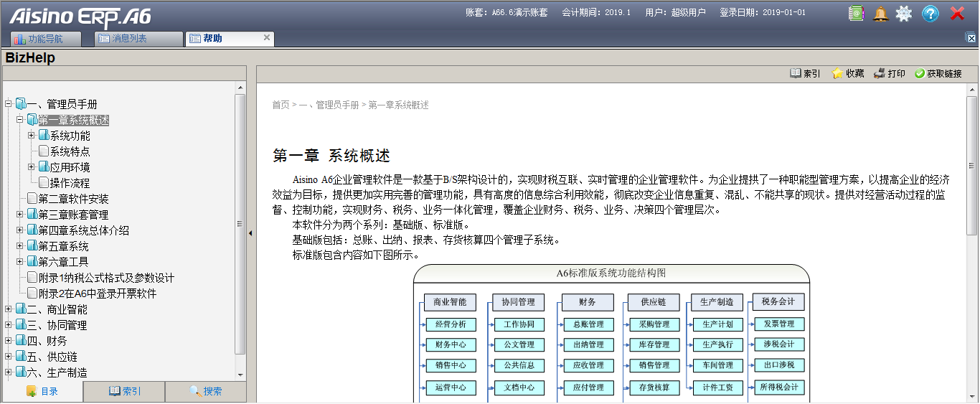The height and width of the screenshot is (404, 980).
Task: Click the sidebar collapse arrow on splitter
Action: [x=250, y=233]
